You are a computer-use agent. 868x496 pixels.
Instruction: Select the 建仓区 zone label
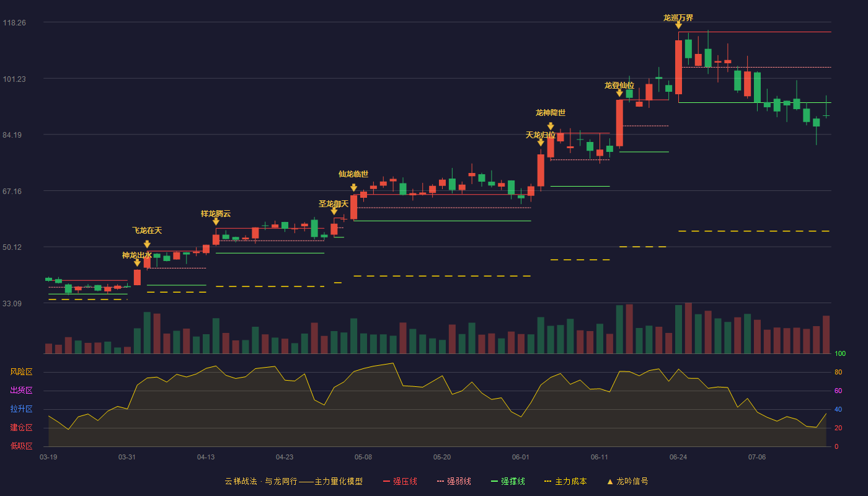(21, 428)
